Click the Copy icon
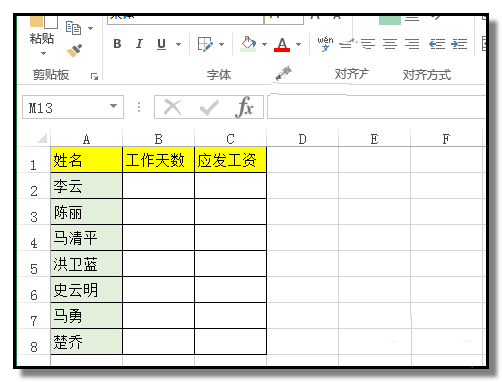Image resolution: width=502 pixels, height=382 pixels. pos(73,28)
